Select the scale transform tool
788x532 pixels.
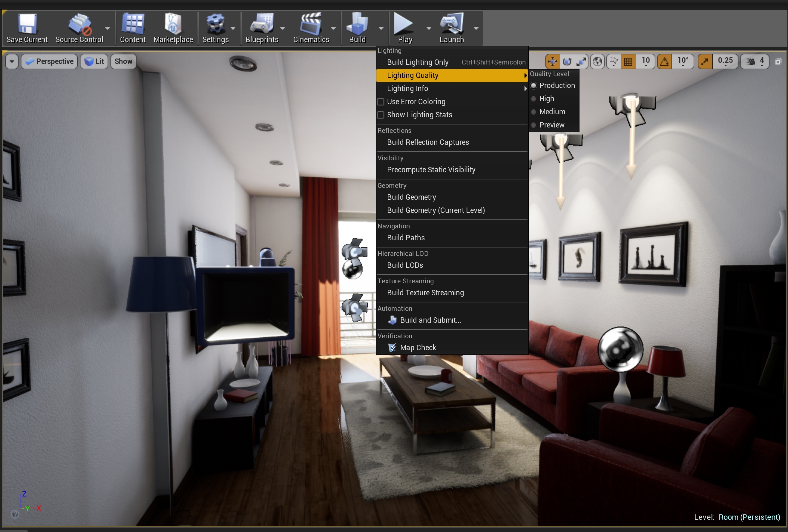(x=581, y=61)
